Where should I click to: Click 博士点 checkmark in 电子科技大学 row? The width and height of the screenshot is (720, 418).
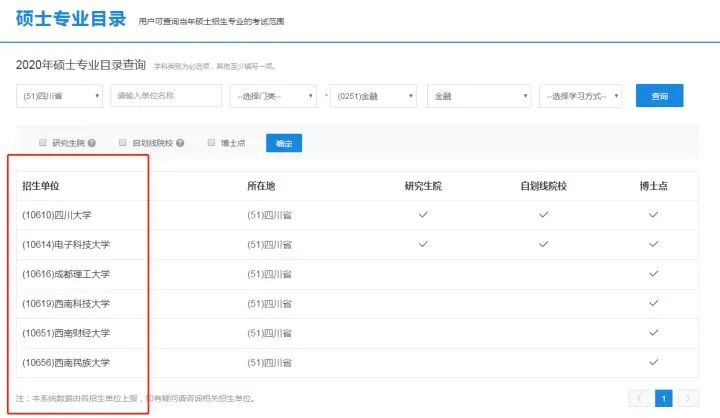[653, 244]
